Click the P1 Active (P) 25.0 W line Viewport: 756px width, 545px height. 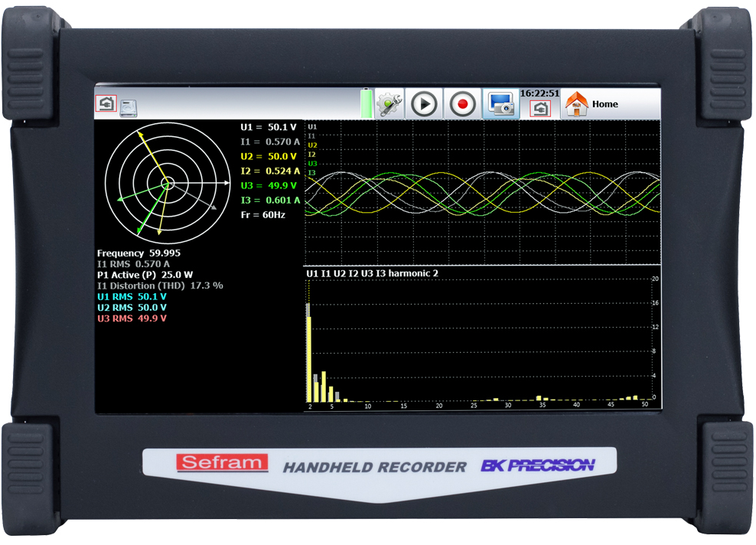(145, 275)
